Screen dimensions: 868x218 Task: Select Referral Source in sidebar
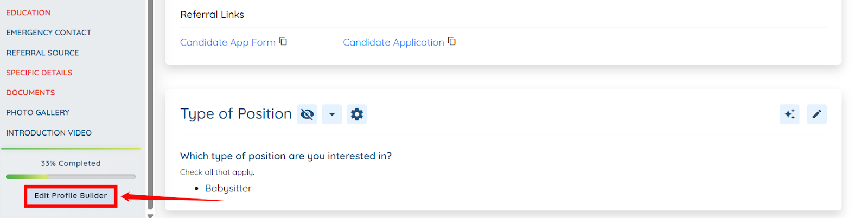pos(42,53)
